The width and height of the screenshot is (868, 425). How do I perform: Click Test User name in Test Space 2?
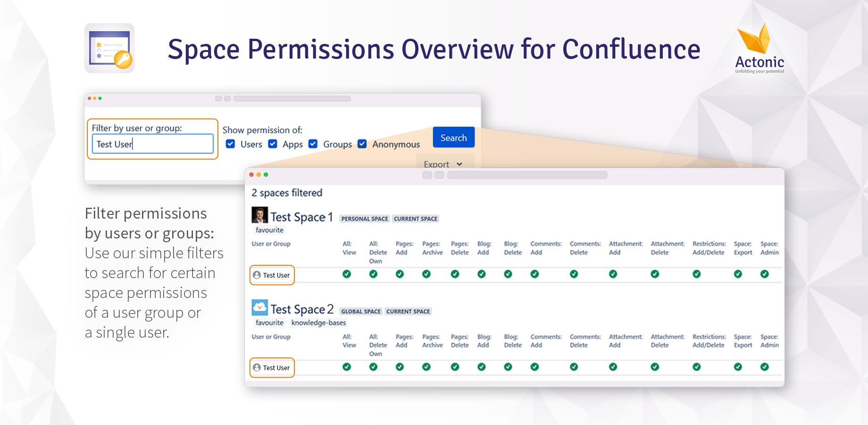pos(276,368)
